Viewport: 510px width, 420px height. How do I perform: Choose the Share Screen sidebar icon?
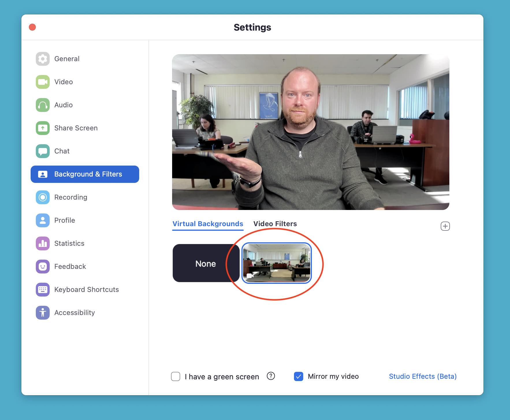pos(43,128)
